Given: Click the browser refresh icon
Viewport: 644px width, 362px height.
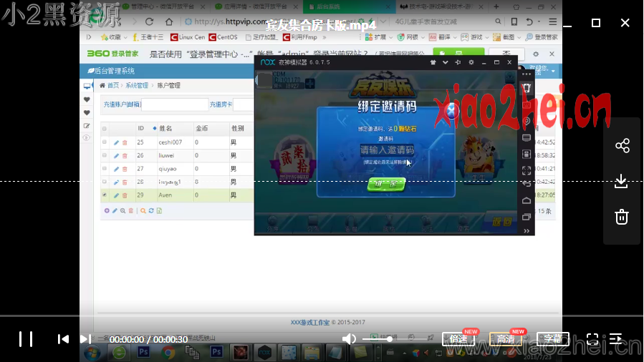Looking at the screenshot, I should point(150,21).
